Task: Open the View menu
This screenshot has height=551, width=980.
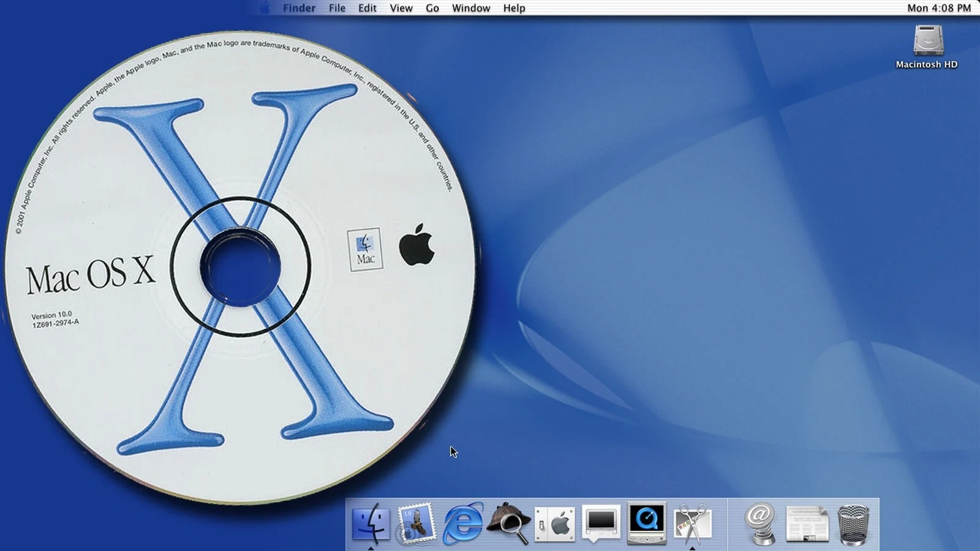Action: 401,8
